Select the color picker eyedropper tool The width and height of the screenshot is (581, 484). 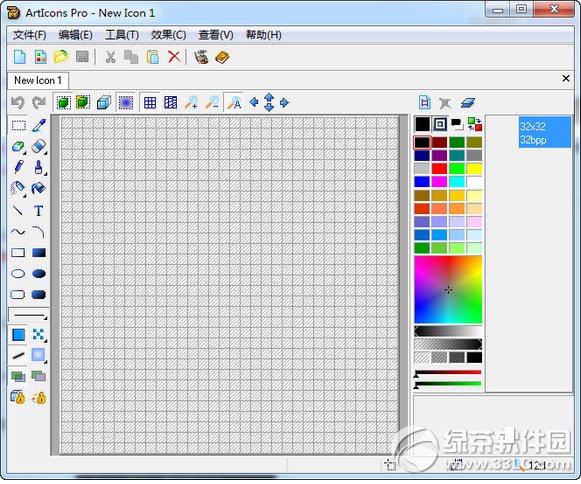pyautogui.click(x=39, y=125)
